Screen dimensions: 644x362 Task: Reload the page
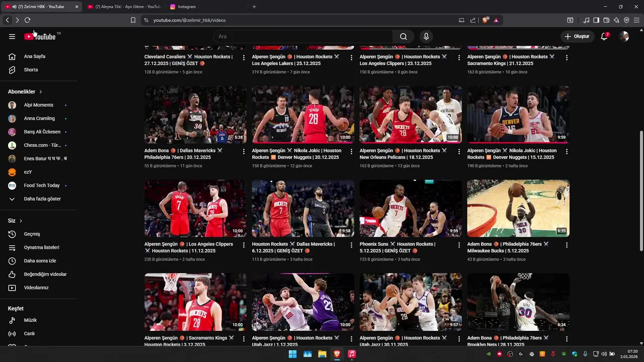[x=27, y=20]
